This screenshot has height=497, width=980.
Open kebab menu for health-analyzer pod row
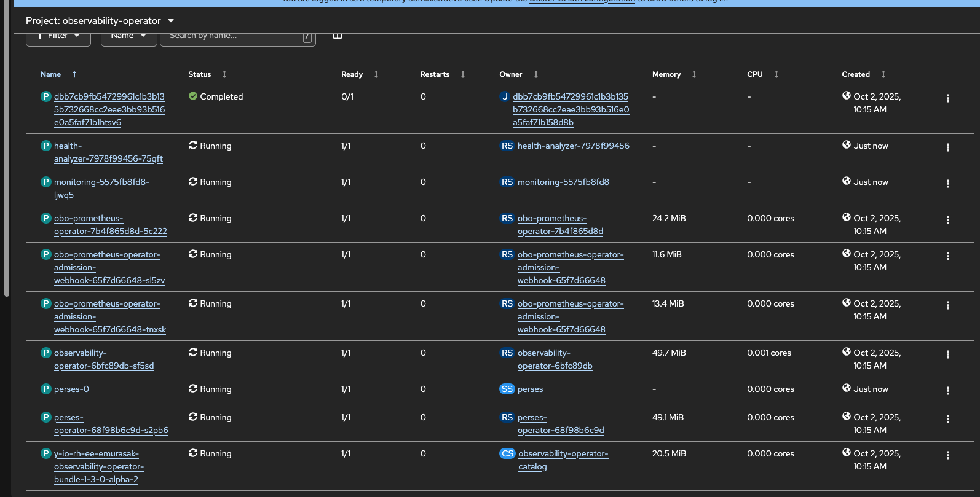[947, 147]
